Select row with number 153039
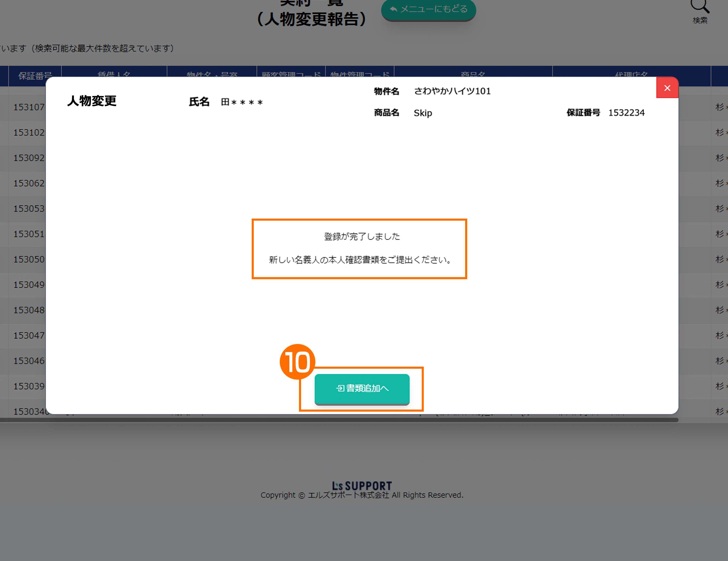This screenshot has width=728, height=561. [29, 386]
